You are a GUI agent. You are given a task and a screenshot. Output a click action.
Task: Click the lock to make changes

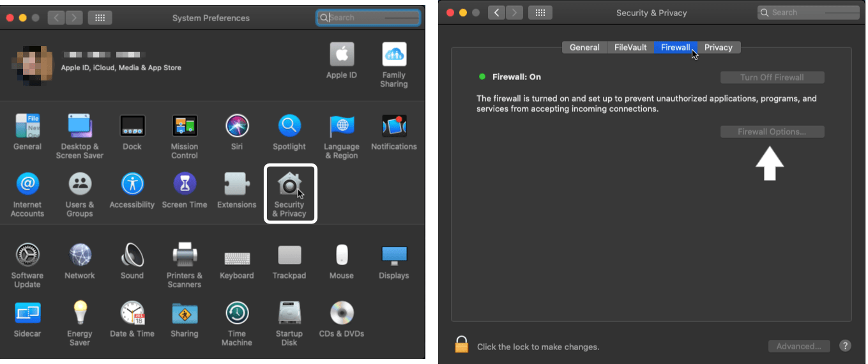(461, 345)
